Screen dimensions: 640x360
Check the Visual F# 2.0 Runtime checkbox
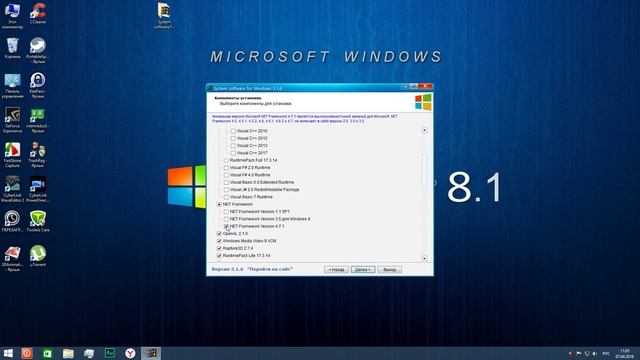226,168
